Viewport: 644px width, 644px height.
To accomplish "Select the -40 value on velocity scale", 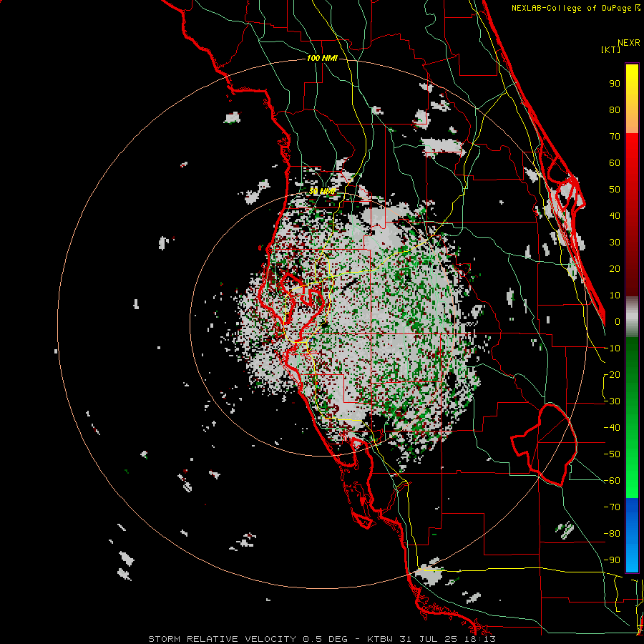I will pos(612,428).
